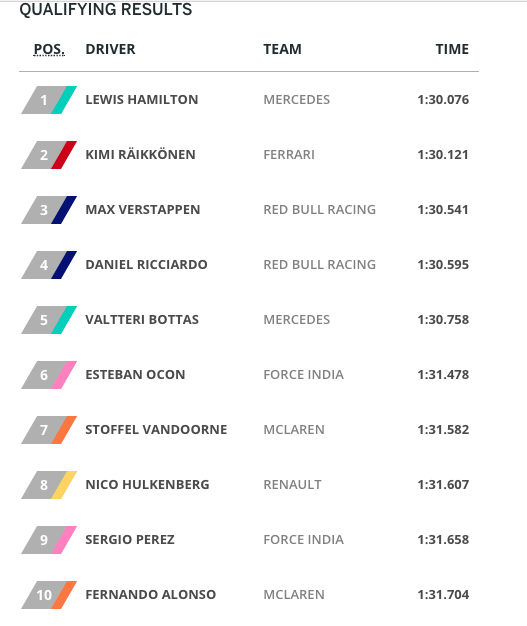This screenshot has width=527, height=626.
Task: Open Lewis Hamilton driver name
Action: (x=142, y=99)
